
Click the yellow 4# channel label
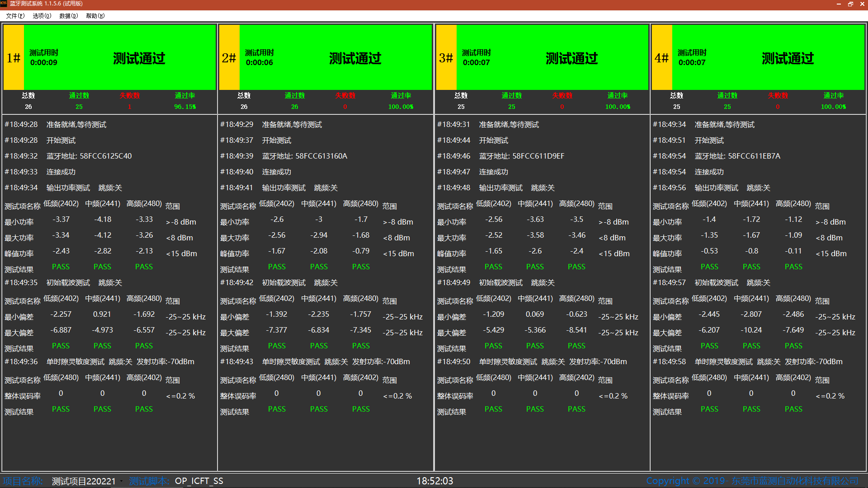point(662,57)
